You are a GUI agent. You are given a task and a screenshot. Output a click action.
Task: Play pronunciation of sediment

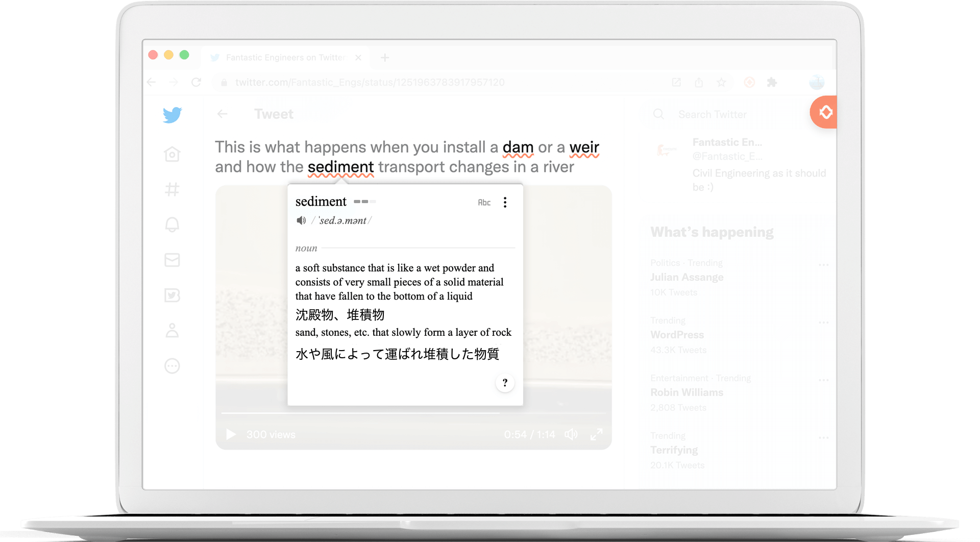click(x=301, y=220)
